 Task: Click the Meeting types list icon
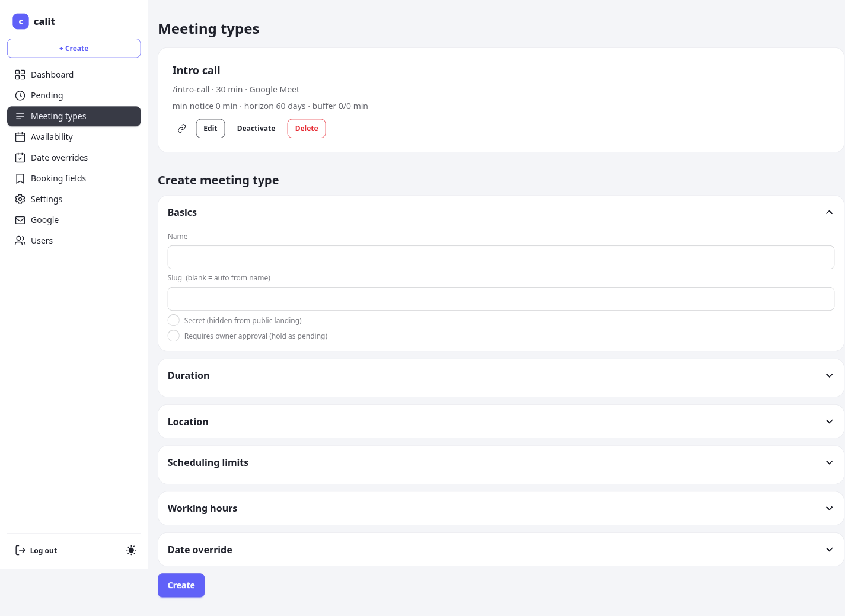click(20, 116)
